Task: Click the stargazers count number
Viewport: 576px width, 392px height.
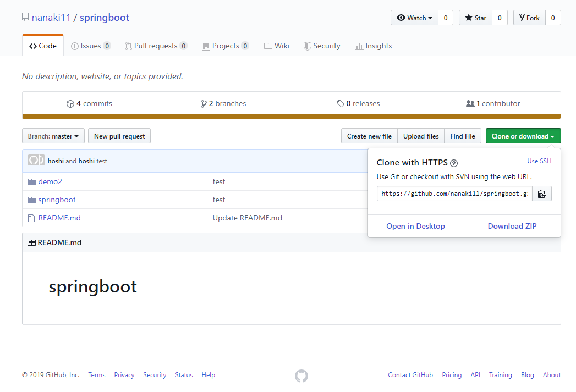Action: [x=500, y=18]
